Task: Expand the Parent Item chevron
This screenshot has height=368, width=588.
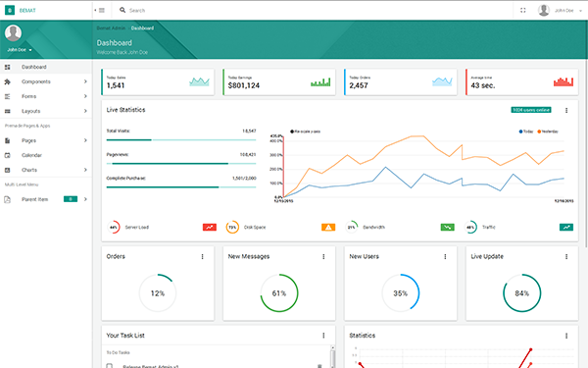Action: pos(85,199)
